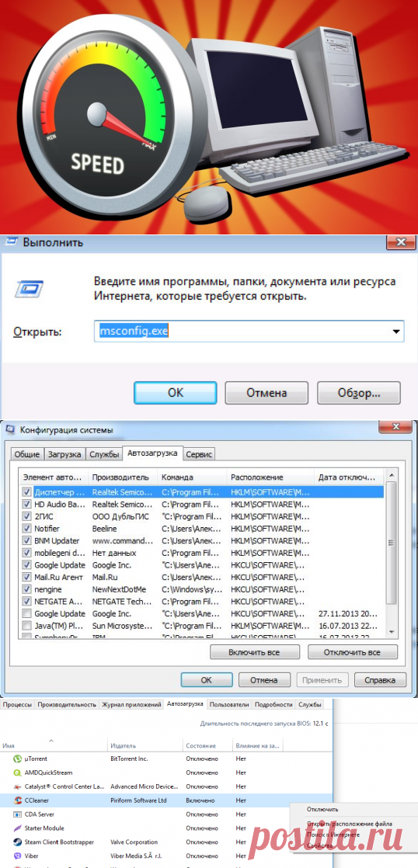
Task: Close the Выполнить dialog with X
Action: pyautogui.click(x=399, y=241)
